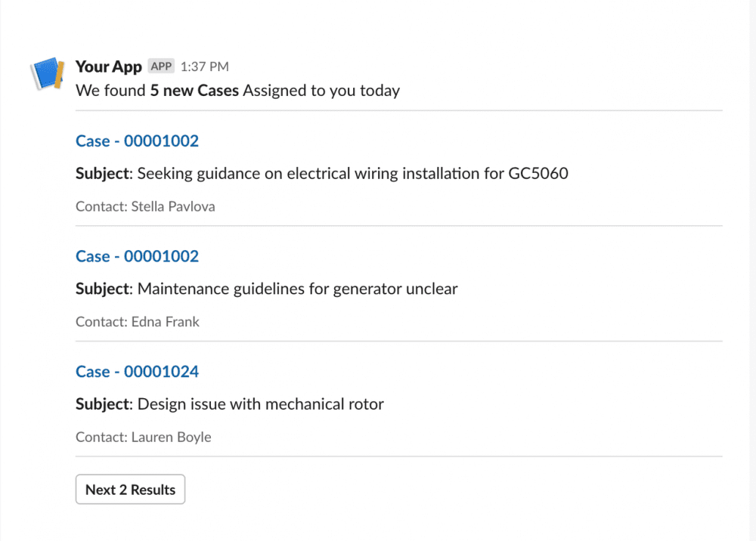Click bold Subject label in Lauren Boyle's case

104,404
